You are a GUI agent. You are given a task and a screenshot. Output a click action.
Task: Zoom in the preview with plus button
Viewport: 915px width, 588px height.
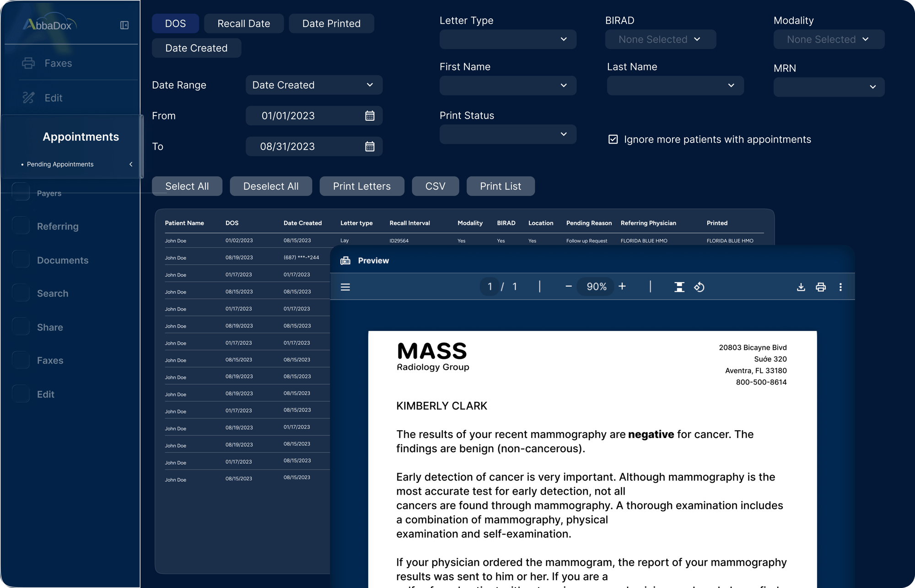[x=622, y=286]
